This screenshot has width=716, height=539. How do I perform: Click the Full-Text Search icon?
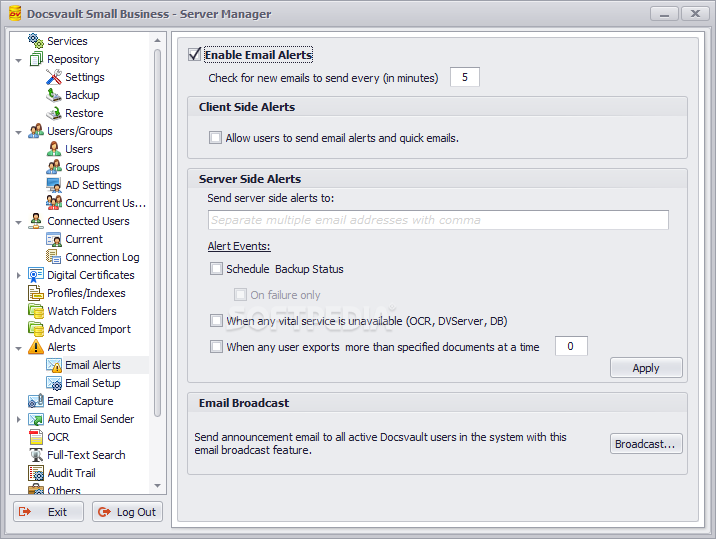[36, 455]
